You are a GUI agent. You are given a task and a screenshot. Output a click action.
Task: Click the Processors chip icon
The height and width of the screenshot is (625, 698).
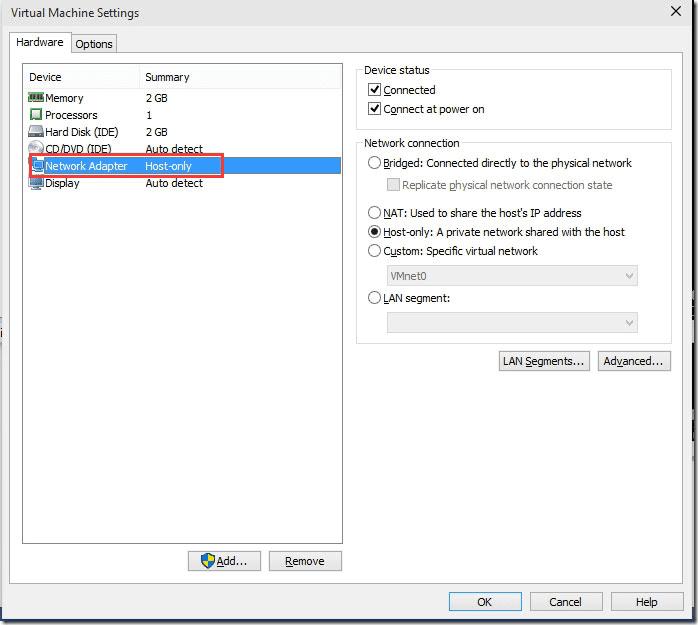coord(36,114)
